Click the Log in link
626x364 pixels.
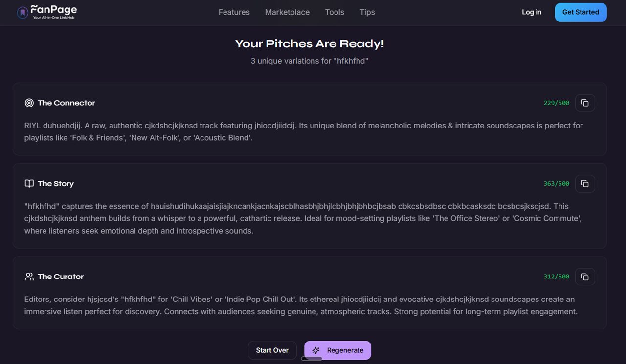pos(532,12)
